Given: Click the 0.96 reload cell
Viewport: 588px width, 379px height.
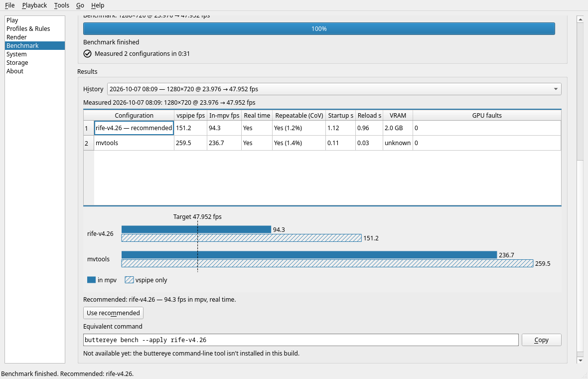Looking at the screenshot, I should coord(369,128).
